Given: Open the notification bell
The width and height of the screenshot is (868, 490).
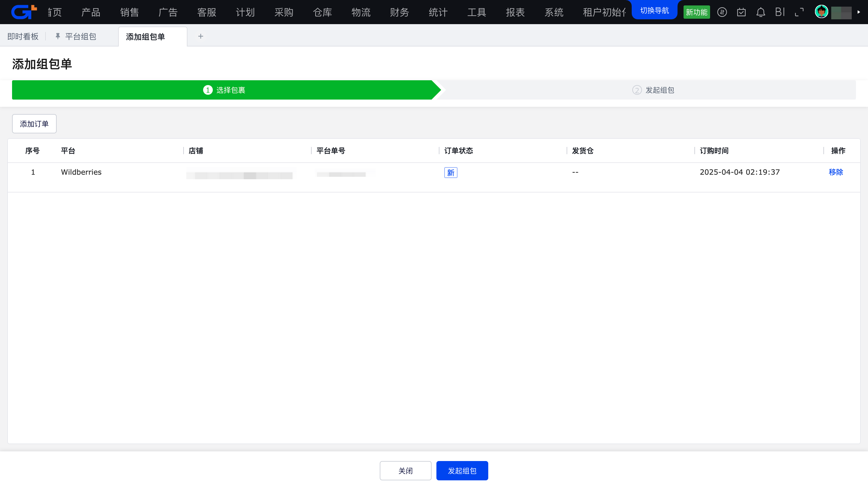Looking at the screenshot, I should (x=760, y=12).
